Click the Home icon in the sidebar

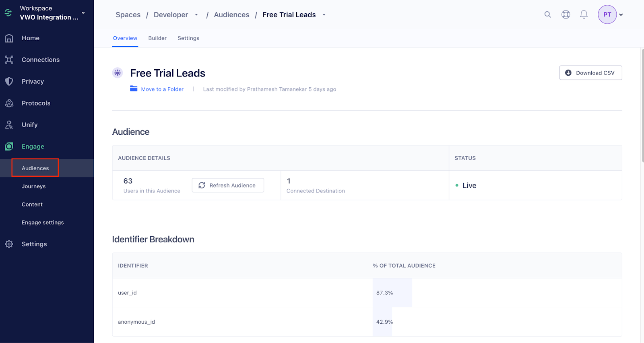pos(9,38)
